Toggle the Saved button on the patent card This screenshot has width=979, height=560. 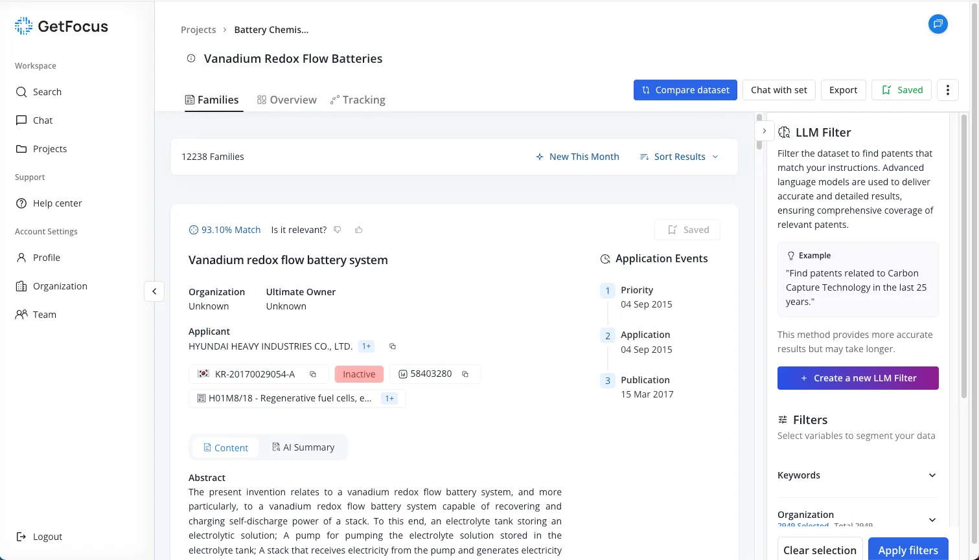687,230
